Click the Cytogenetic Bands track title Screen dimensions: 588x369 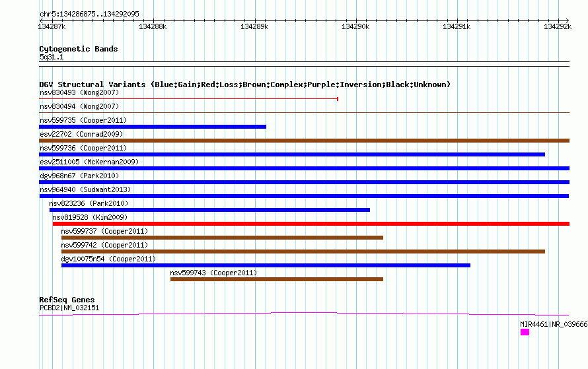pos(79,49)
